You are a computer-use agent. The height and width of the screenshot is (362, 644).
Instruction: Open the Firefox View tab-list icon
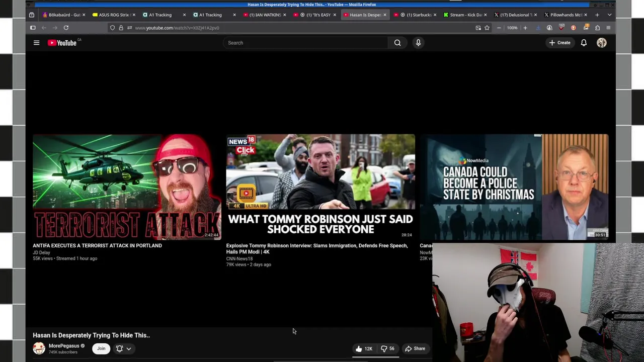(x=31, y=15)
